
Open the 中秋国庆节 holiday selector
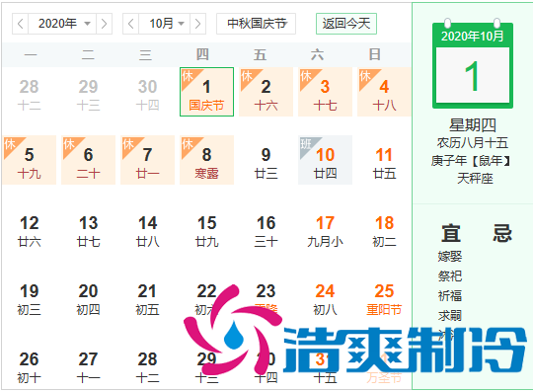coord(256,24)
